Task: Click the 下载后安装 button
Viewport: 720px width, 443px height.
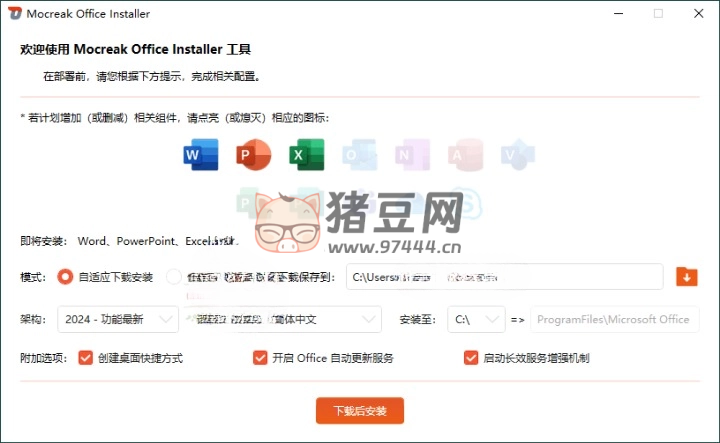Action: pyautogui.click(x=360, y=410)
